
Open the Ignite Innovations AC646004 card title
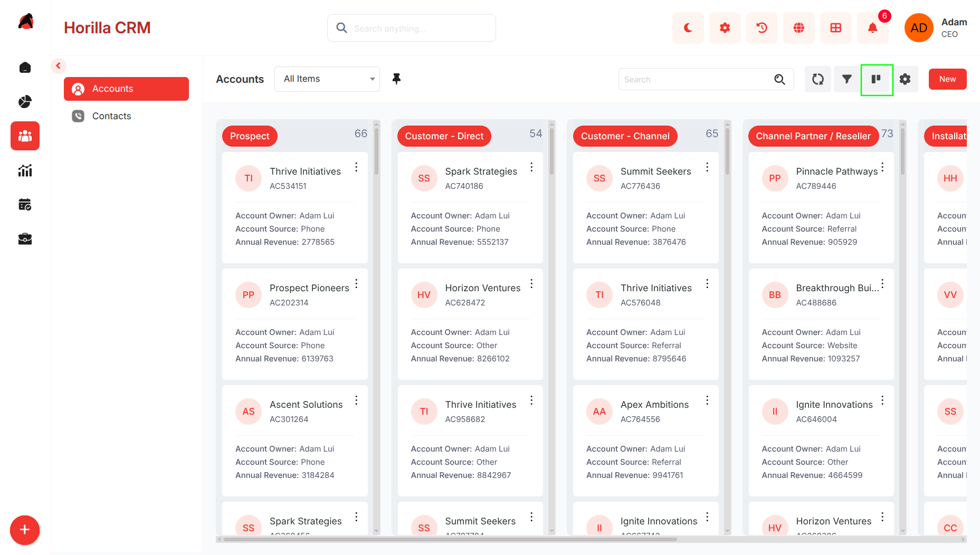point(834,405)
